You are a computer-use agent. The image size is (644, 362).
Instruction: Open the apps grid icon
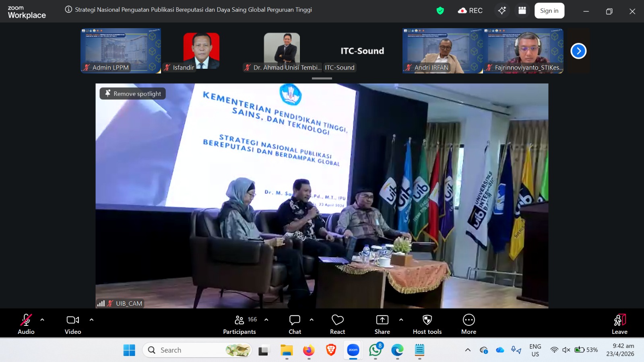tap(522, 11)
